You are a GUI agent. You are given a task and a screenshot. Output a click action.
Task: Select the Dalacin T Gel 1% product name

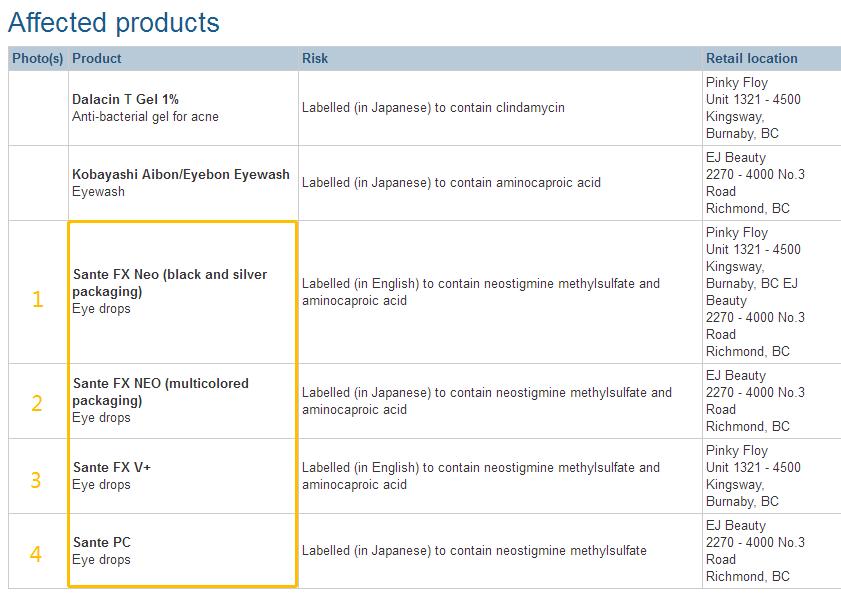[x=125, y=99]
